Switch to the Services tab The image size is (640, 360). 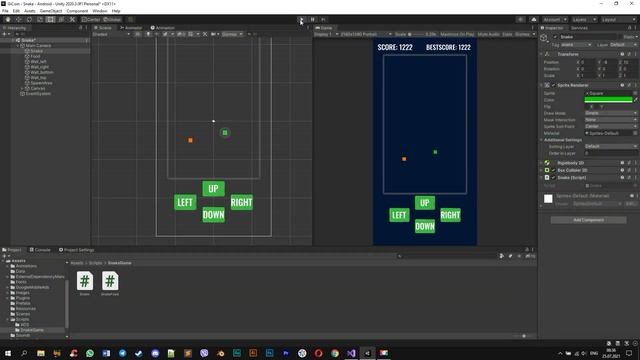click(579, 28)
